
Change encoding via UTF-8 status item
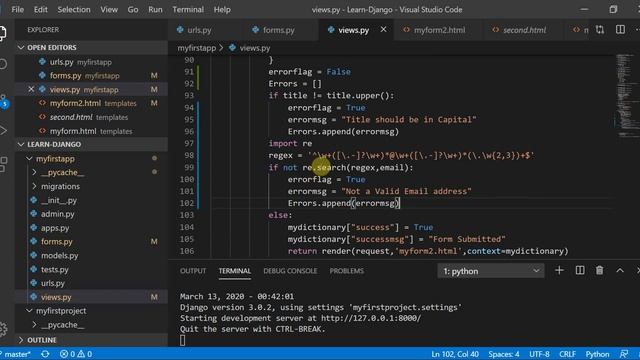tap(539, 354)
